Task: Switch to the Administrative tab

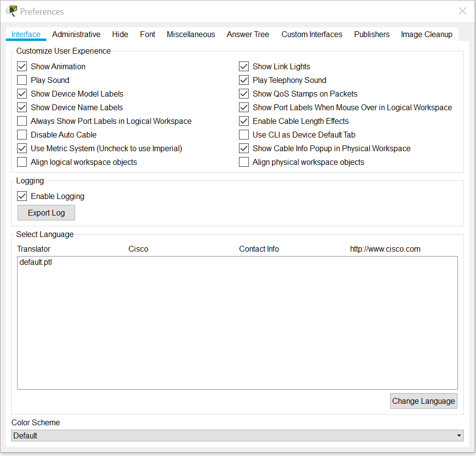Action: [x=76, y=35]
